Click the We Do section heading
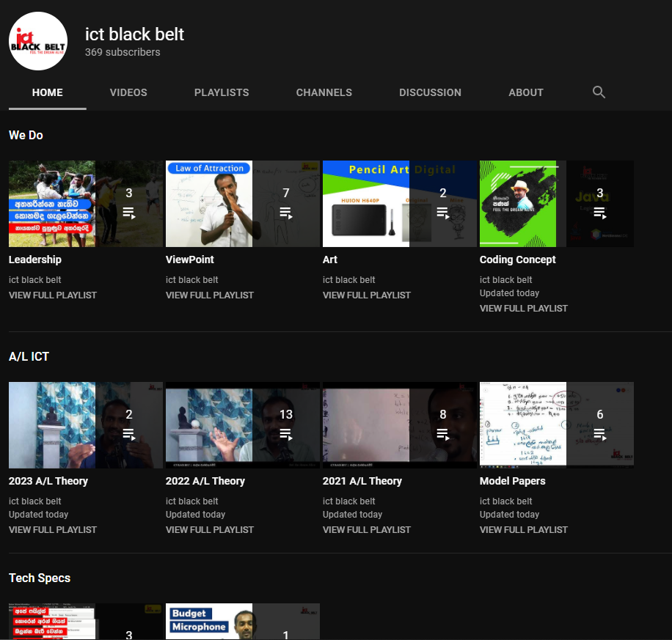Screen dimensions: 672x640 (x=26, y=136)
